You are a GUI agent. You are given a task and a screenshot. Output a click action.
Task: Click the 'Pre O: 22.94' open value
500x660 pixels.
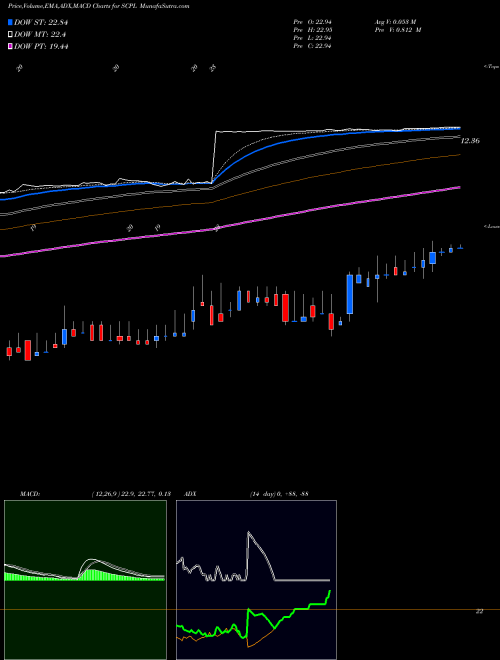pyautogui.click(x=312, y=21)
